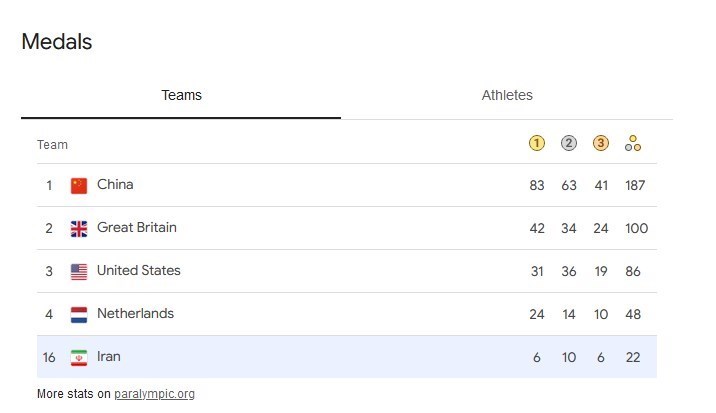Click the silver medal column icon
This screenshot has height=413, width=716.
coord(569,143)
